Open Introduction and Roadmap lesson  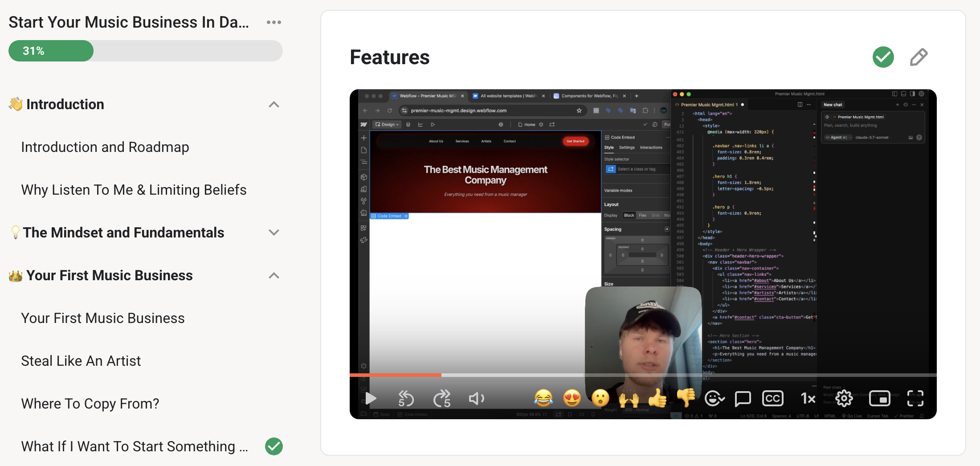click(105, 147)
